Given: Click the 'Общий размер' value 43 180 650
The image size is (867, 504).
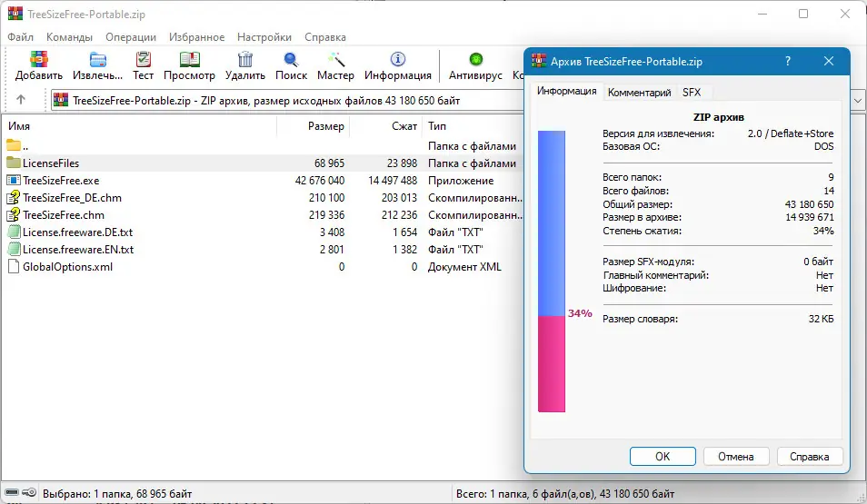Looking at the screenshot, I should 809,204.
